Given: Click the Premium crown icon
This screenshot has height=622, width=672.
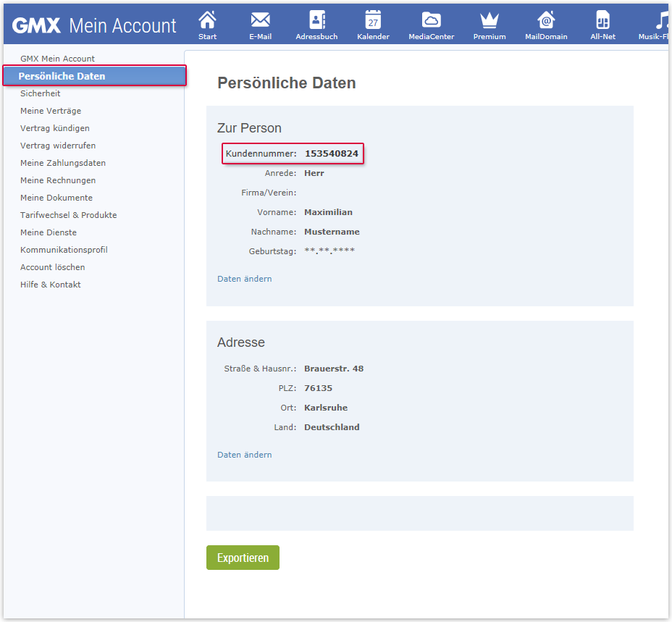Looking at the screenshot, I should pyautogui.click(x=490, y=20).
